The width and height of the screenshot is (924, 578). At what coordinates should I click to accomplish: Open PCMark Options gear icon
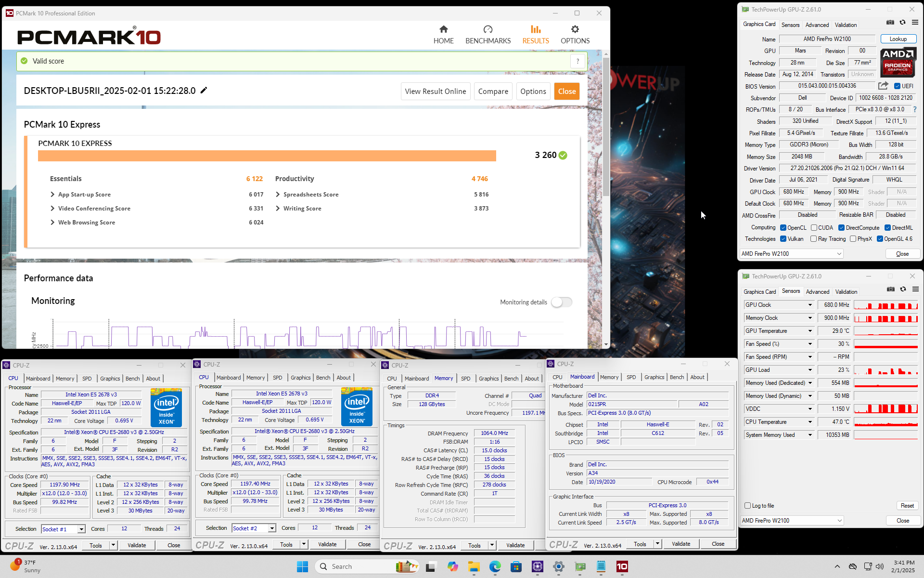pos(575,29)
